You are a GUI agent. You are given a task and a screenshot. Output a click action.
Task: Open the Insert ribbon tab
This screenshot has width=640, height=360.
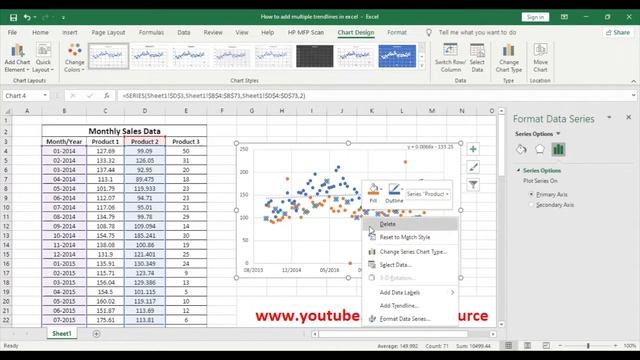[70, 32]
